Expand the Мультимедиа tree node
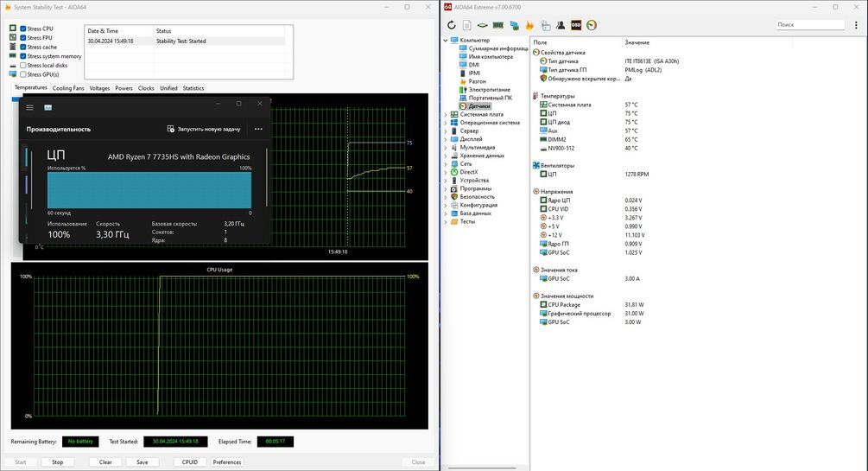 446,148
